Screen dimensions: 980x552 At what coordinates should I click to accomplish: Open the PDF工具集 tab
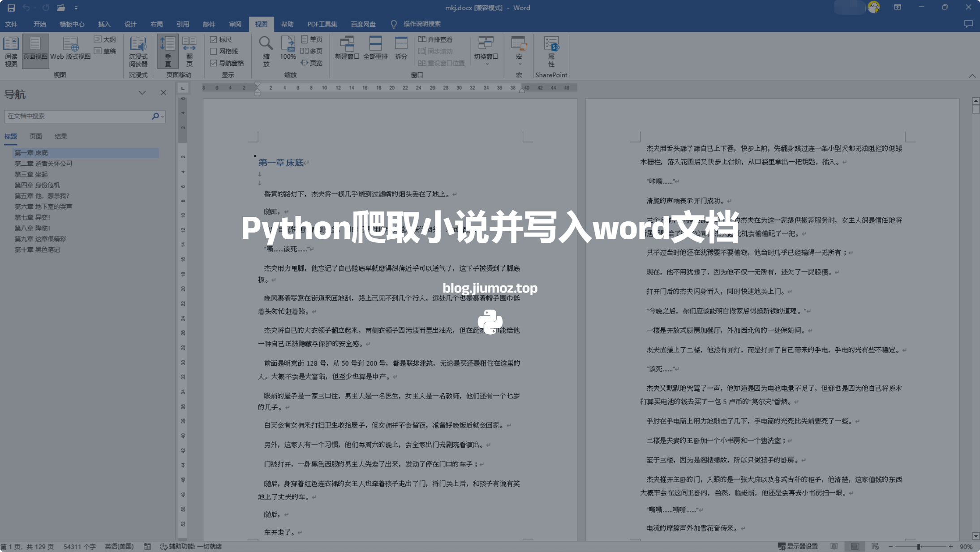[322, 24]
